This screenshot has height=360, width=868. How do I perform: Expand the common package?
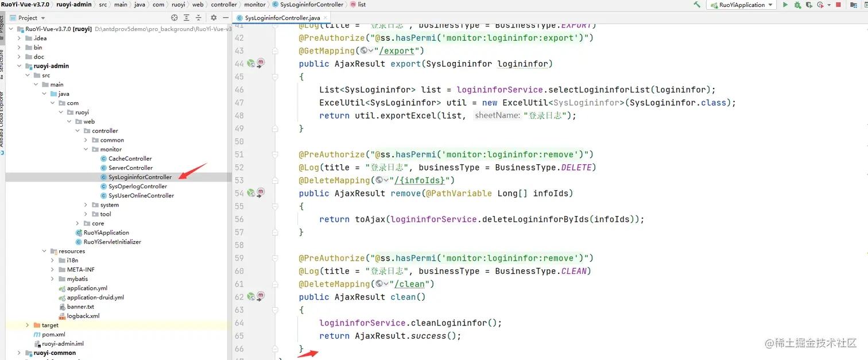(86, 140)
